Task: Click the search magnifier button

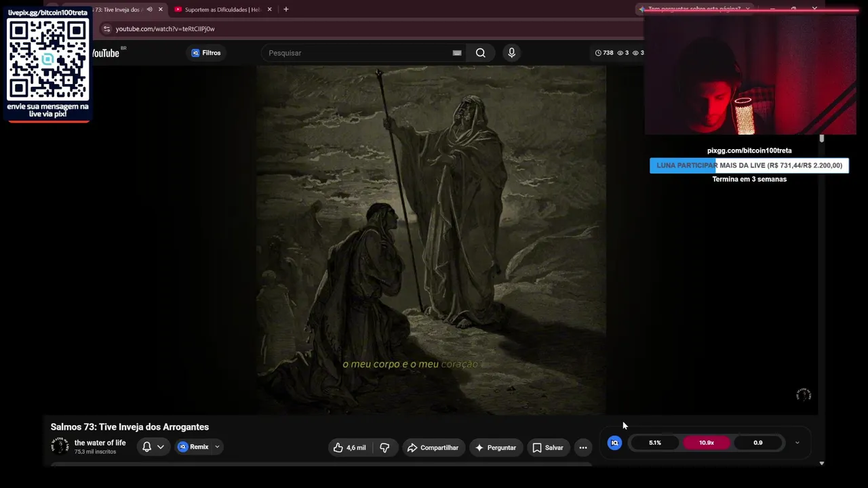Action: pos(480,53)
